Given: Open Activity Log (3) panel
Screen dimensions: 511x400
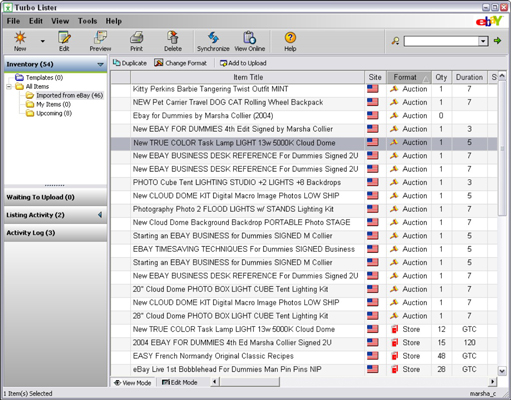Looking at the screenshot, I should pos(55,233).
